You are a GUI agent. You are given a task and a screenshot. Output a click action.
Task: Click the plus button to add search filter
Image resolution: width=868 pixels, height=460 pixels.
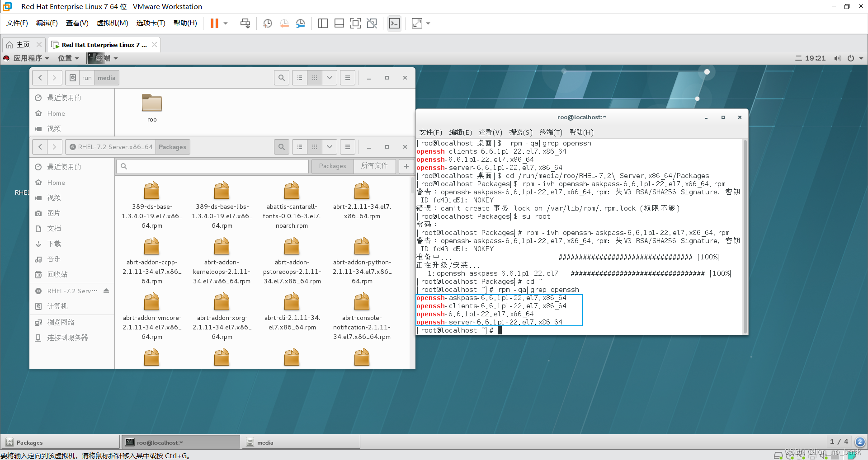tap(406, 166)
